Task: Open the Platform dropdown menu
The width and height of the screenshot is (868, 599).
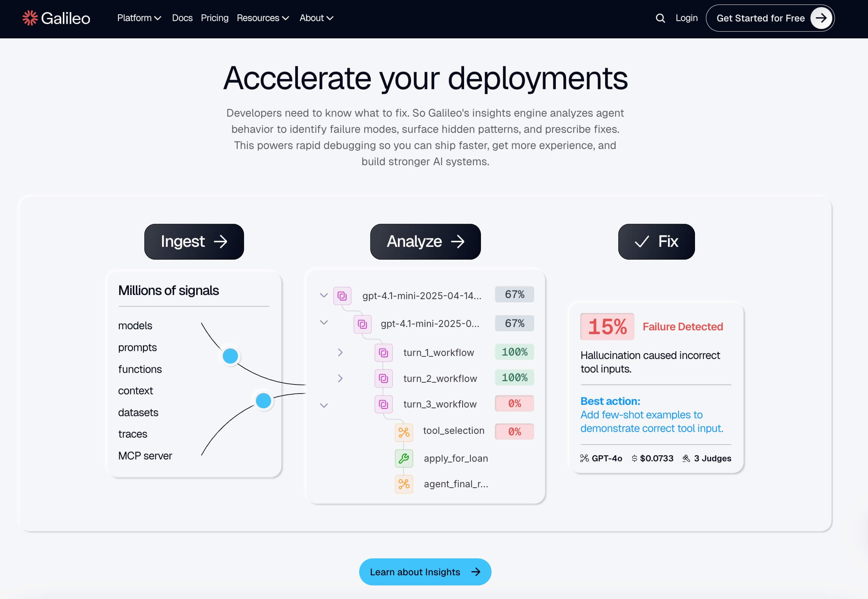Action: click(x=139, y=18)
